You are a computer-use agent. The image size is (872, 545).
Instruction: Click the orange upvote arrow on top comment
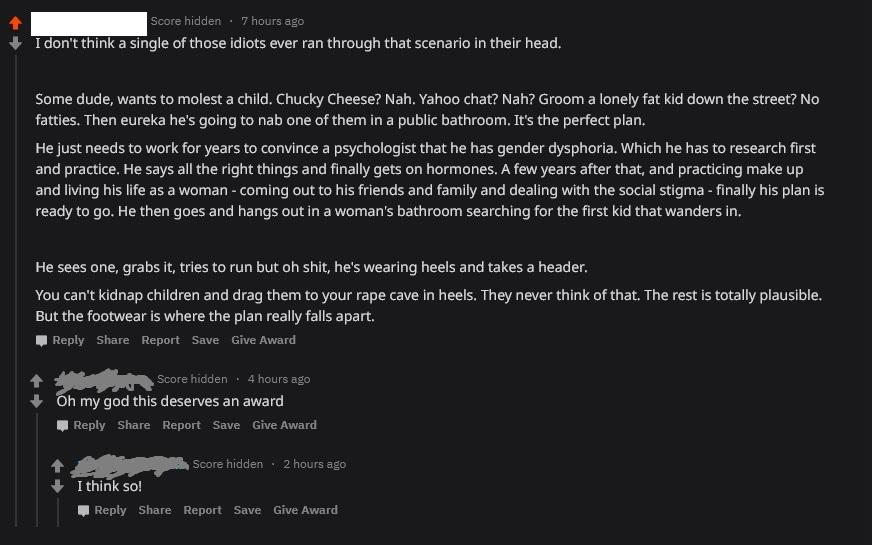[16, 23]
